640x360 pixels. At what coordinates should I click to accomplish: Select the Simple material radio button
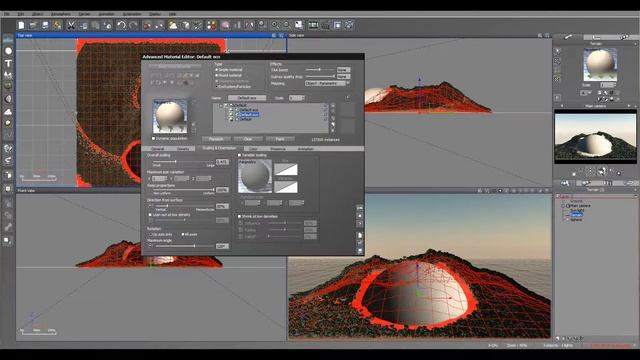point(216,70)
